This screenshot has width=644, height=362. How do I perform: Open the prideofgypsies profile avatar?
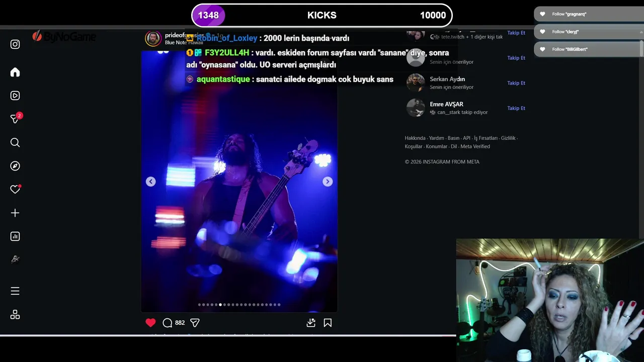[x=153, y=38]
